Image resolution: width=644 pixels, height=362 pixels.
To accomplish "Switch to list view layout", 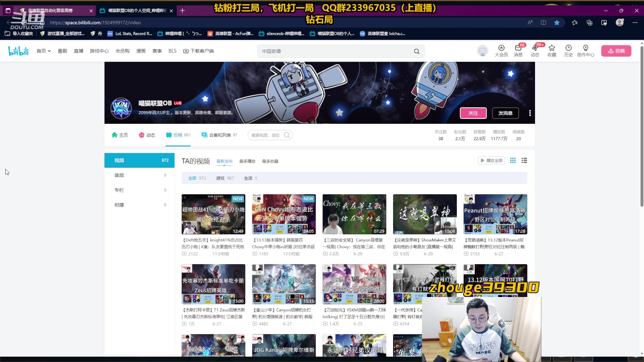I will pyautogui.click(x=524, y=161).
